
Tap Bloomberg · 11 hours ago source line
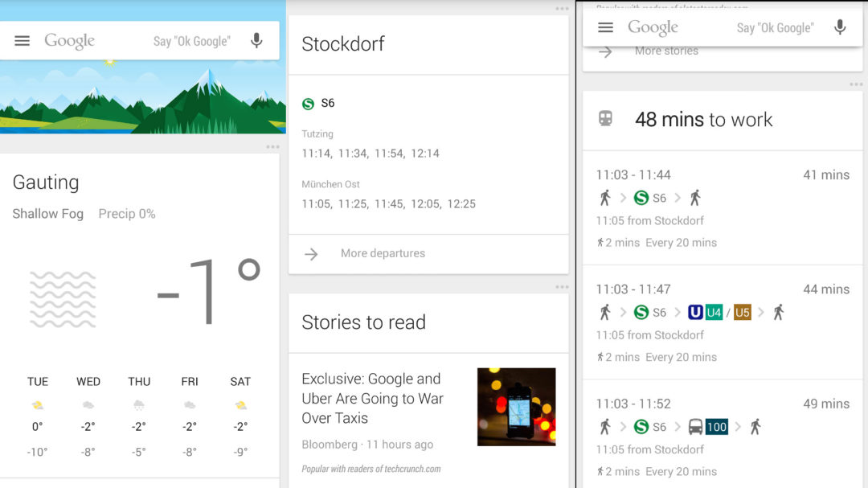(367, 445)
